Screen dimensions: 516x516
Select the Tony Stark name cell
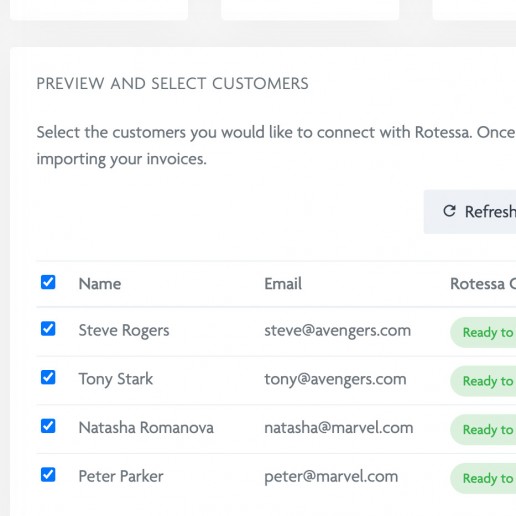point(116,379)
